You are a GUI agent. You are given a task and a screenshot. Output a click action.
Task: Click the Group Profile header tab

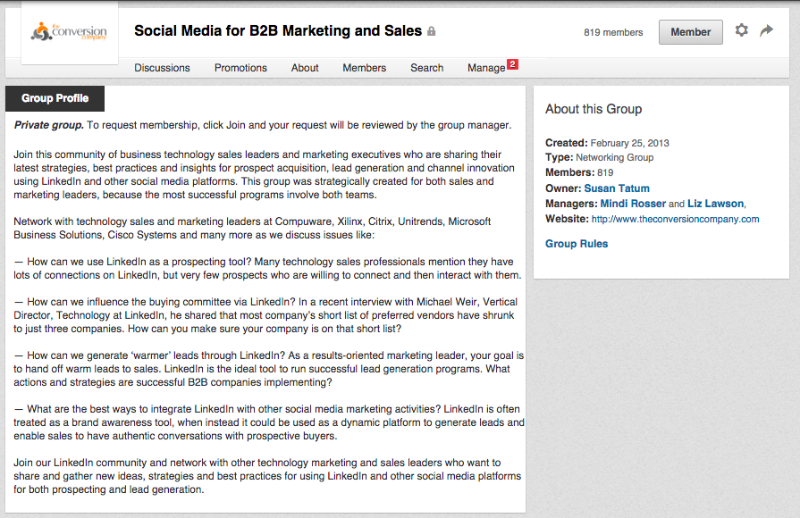(55, 98)
